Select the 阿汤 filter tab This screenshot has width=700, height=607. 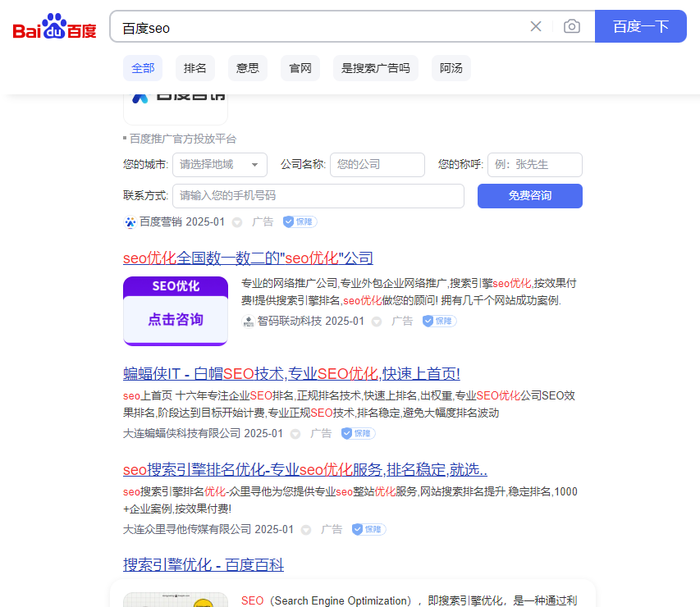[451, 68]
